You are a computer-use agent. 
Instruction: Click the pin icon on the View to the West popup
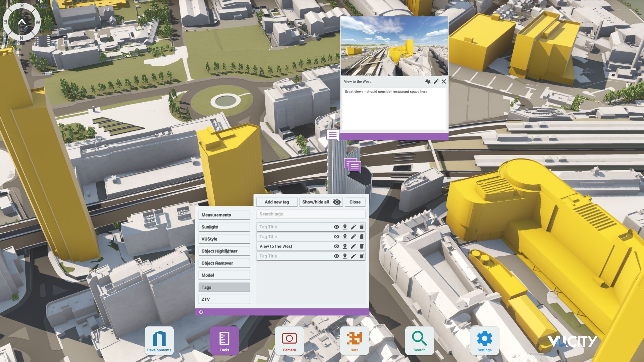(x=428, y=81)
